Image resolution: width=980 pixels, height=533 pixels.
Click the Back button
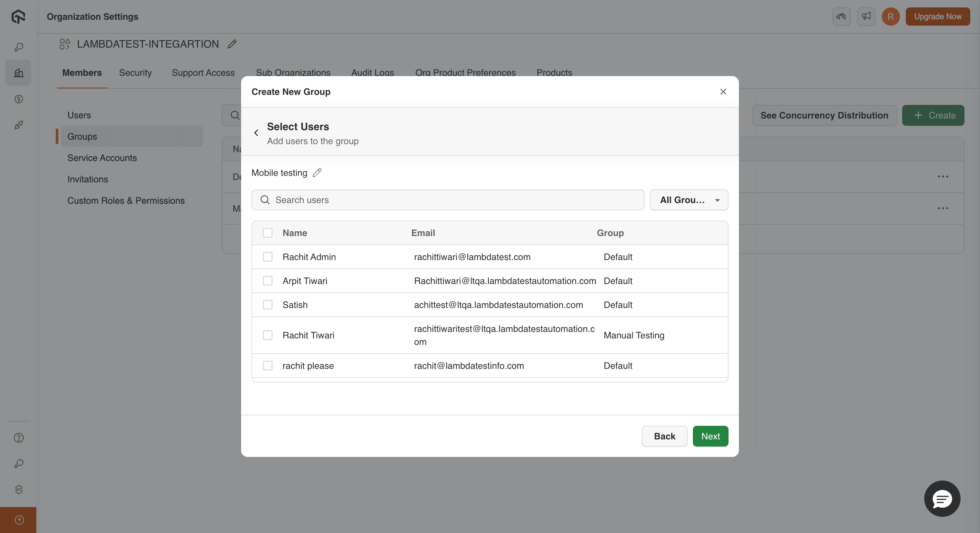point(664,436)
